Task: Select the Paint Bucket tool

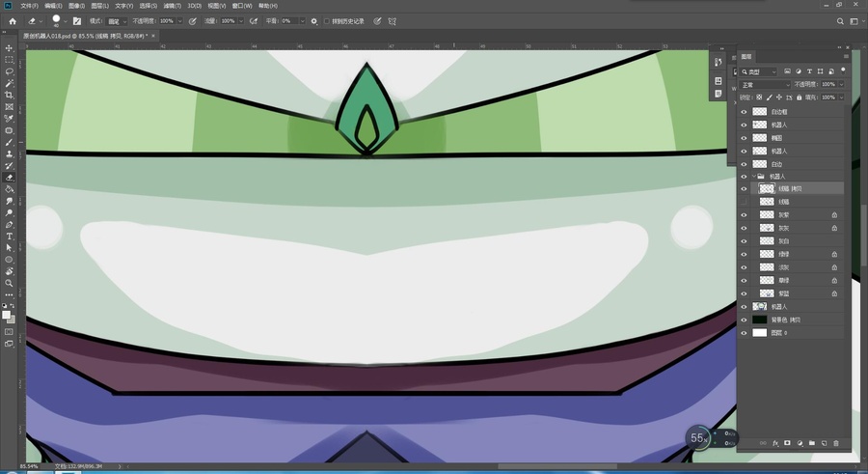Action: [x=9, y=189]
